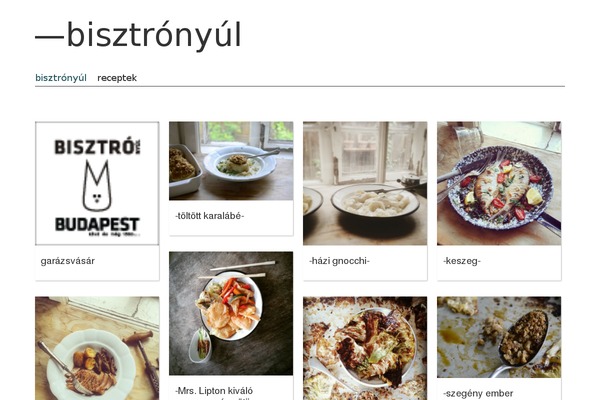Image resolution: width=600 pixels, height=400 pixels.
Task: Open the -házi gnocchi- post title
Action: pos(339,261)
